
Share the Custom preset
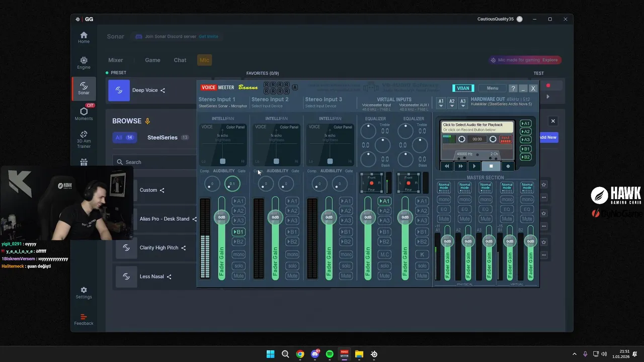[x=162, y=190]
